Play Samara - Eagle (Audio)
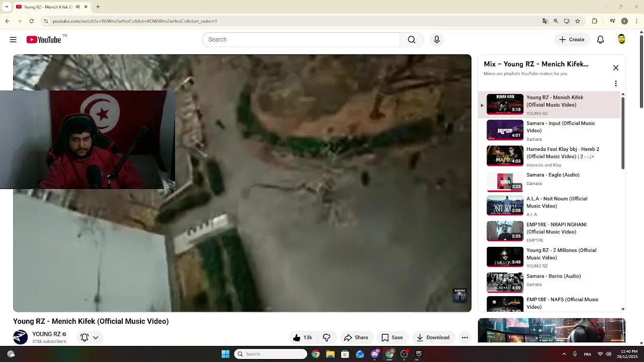Viewport: 644px width, 362px height. click(550, 182)
